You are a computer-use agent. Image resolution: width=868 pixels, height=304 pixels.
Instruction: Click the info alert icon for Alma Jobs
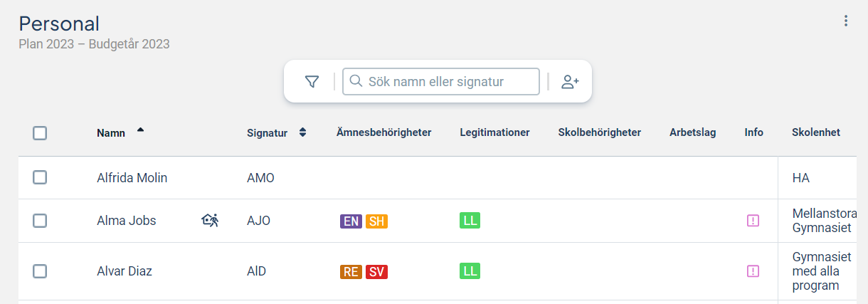pyautogui.click(x=753, y=221)
